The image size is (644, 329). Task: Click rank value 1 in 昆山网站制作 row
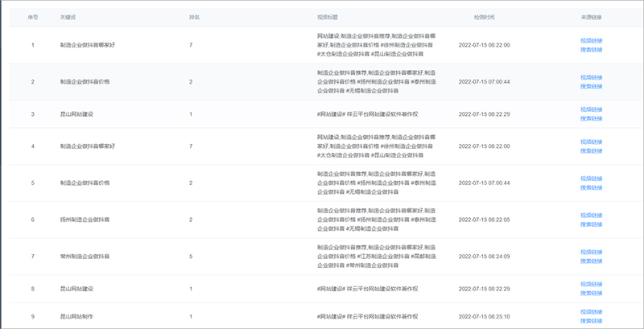tap(191, 317)
